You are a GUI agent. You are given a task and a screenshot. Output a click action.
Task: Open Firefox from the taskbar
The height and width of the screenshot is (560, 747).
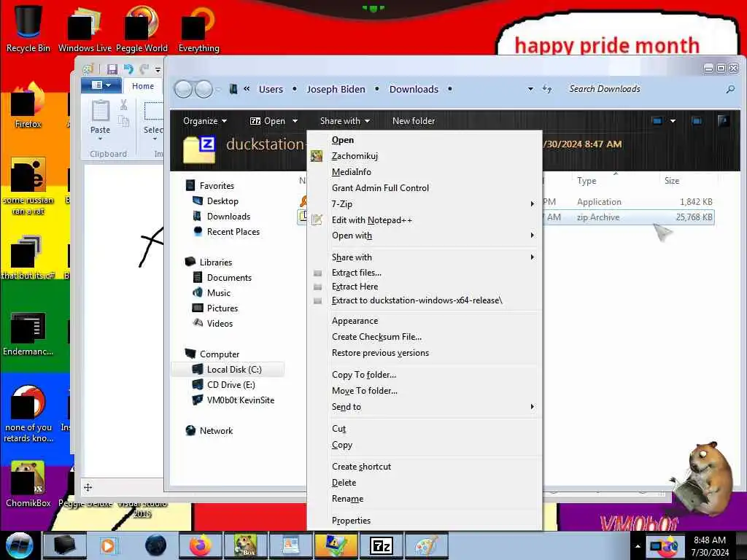200,545
